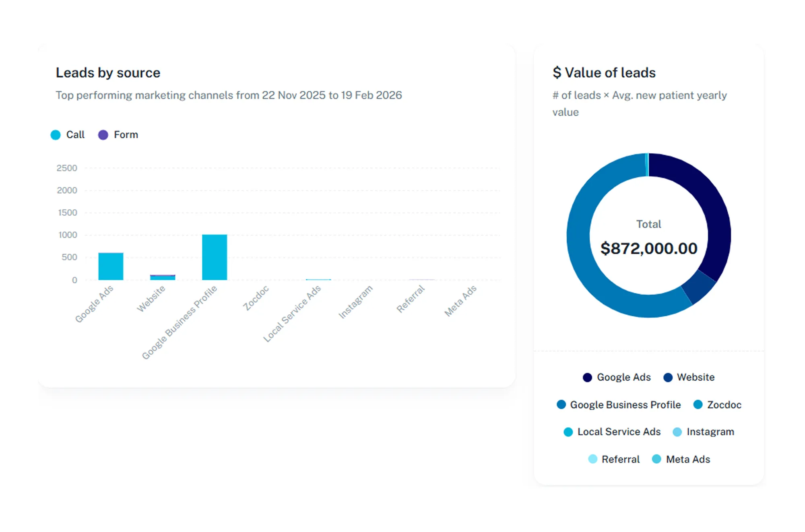
Task: Click the Leads by source heading
Action: (x=108, y=73)
